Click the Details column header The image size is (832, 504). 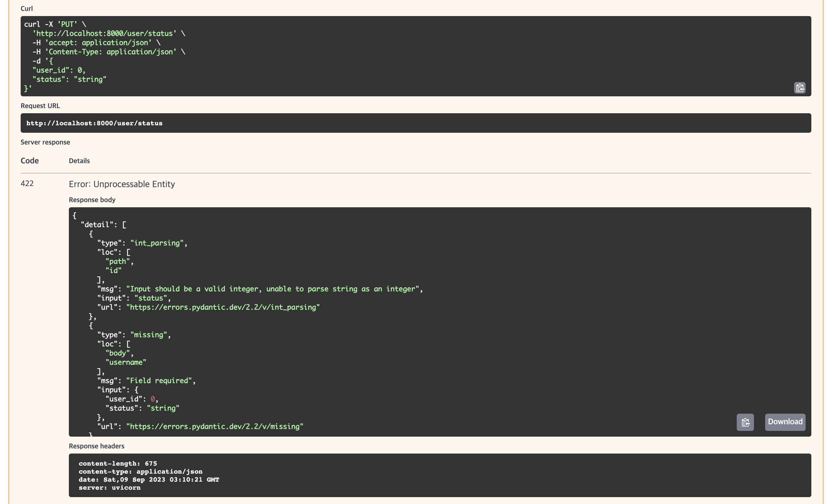79,161
